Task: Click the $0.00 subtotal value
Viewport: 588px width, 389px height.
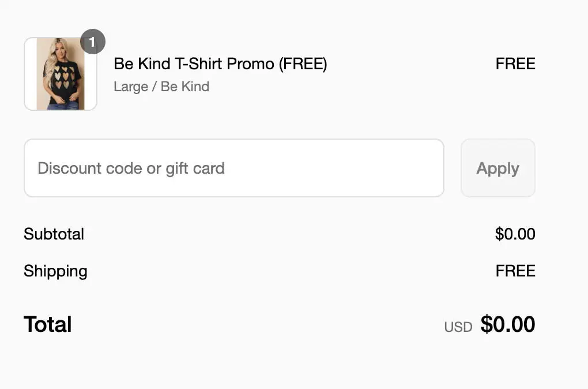Action: pyautogui.click(x=515, y=234)
